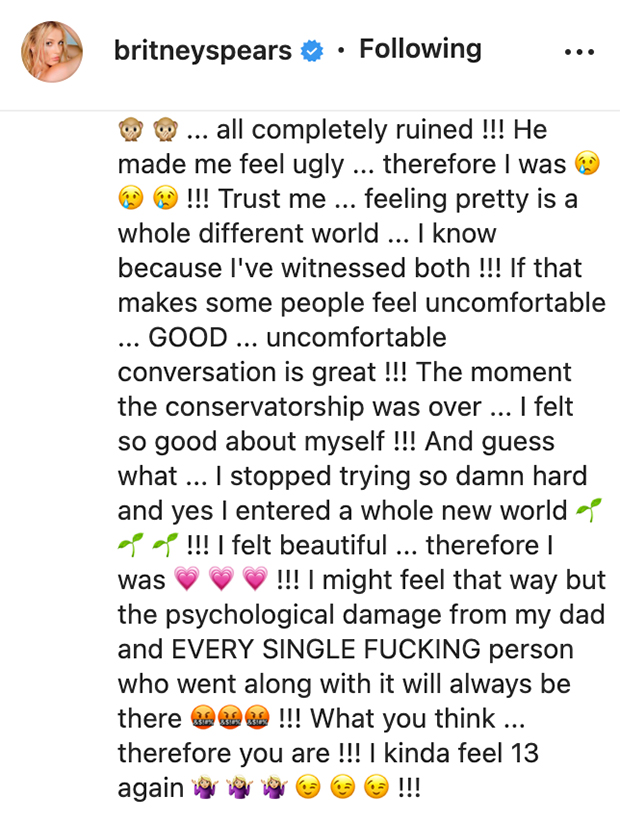Click the blue verified badge icon
The image size is (620, 822).
coord(312,51)
